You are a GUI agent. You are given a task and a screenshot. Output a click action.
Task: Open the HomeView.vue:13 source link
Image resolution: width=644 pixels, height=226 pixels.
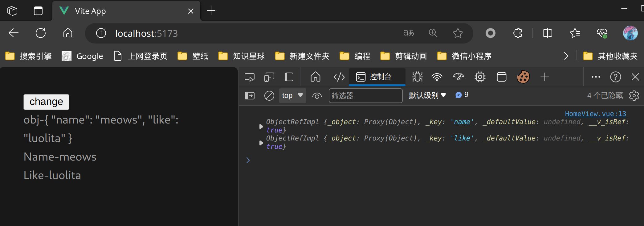coord(595,114)
